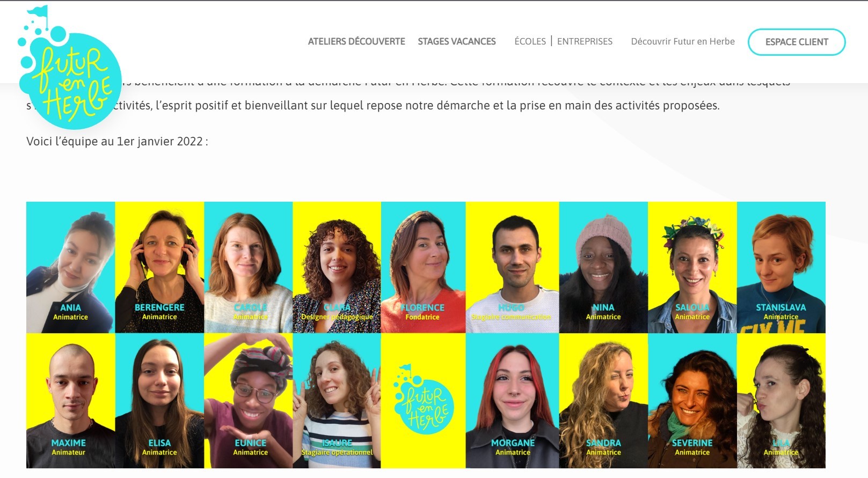
Task: Select Nina's portrait with pink beanie
Action: 603,267
